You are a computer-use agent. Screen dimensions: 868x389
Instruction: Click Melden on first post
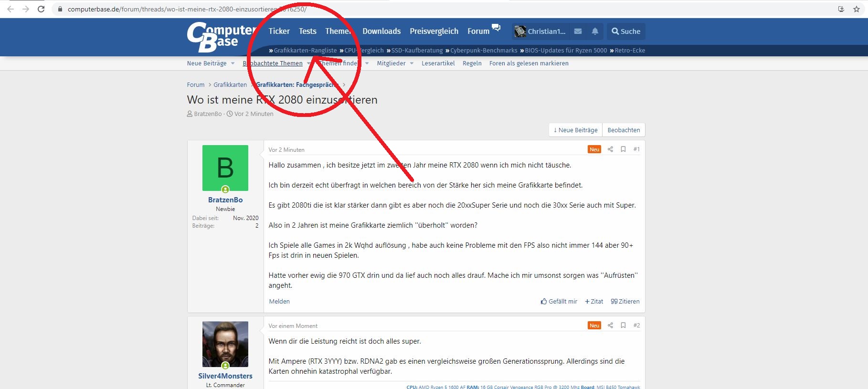tap(279, 302)
